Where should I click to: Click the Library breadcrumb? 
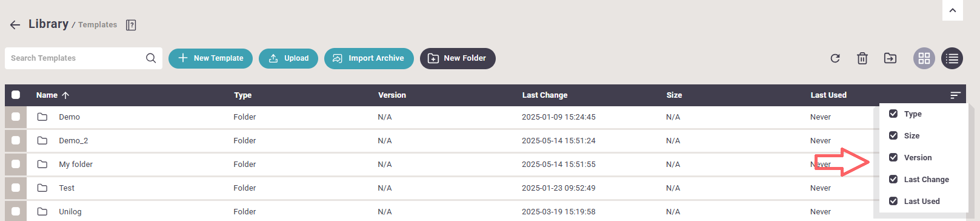pyautogui.click(x=48, y=24)
